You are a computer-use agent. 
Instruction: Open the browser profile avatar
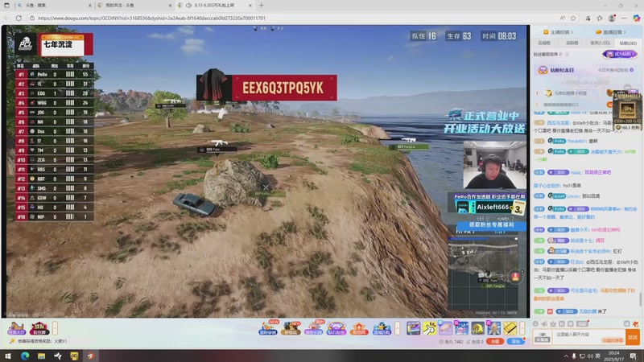click(x=612, y=18)
